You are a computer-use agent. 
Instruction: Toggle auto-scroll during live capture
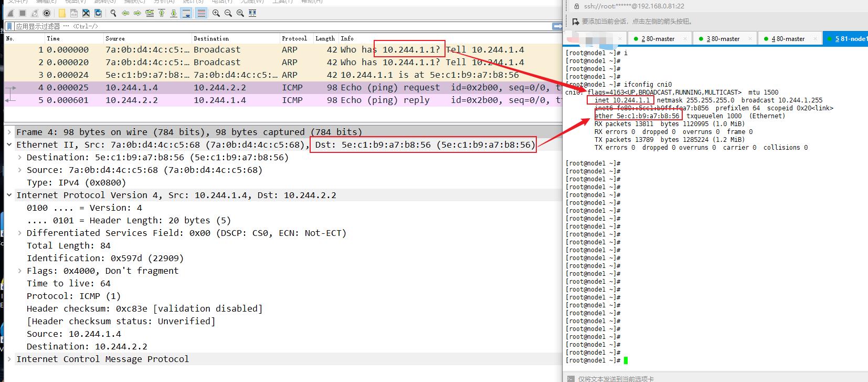pyautogui.click(x=186, y=13)
